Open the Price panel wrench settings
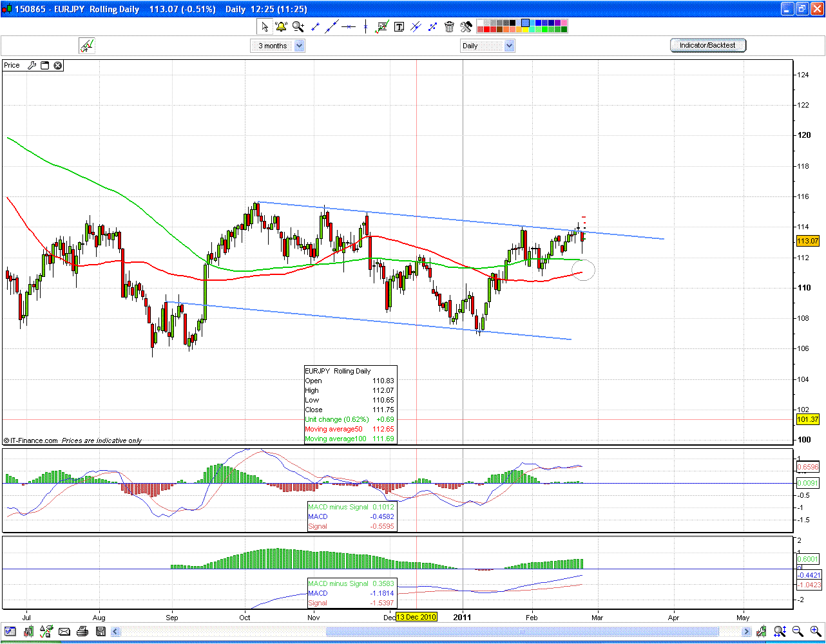 [31, 65]
